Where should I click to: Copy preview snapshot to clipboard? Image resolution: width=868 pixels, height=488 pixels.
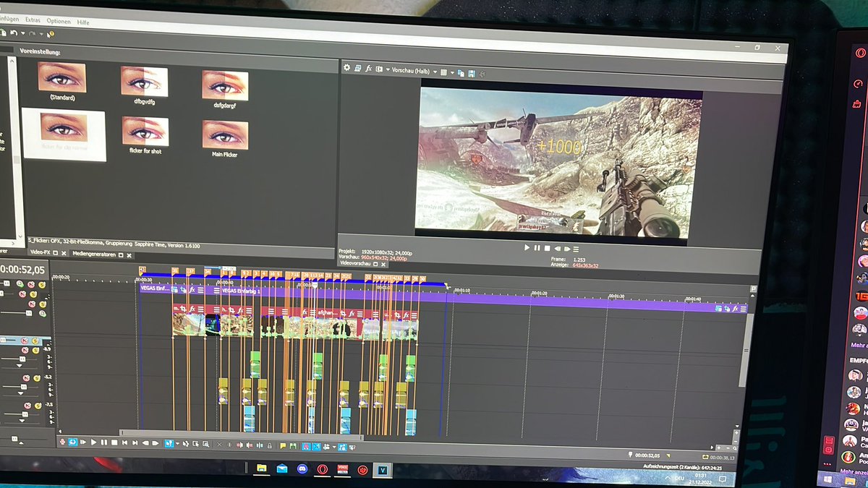(x=461, y=72)
